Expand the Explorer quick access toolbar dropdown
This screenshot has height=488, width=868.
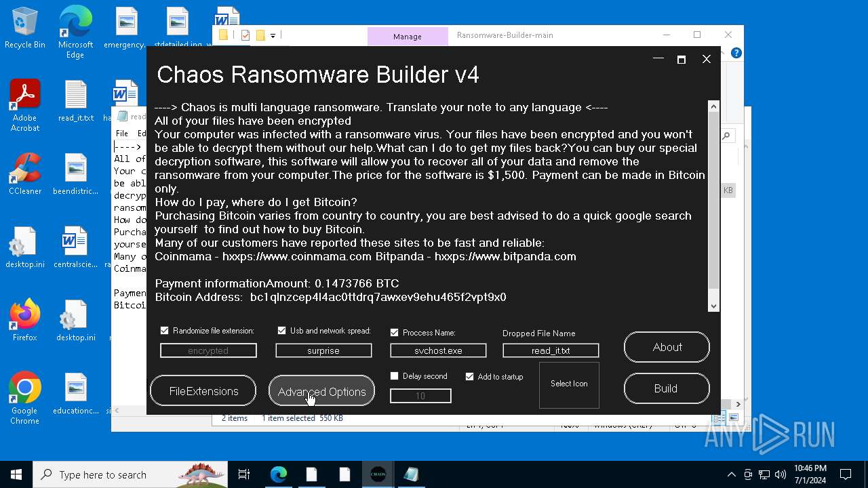coord(273,35)
